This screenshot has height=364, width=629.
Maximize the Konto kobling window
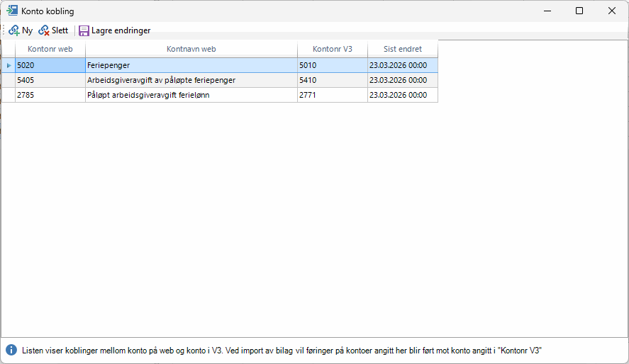click(579, 11)
